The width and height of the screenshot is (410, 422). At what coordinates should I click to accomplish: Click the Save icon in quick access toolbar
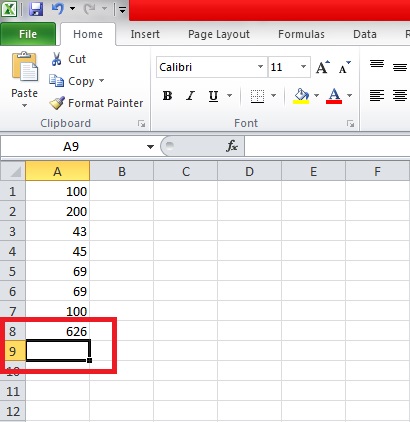36,9
